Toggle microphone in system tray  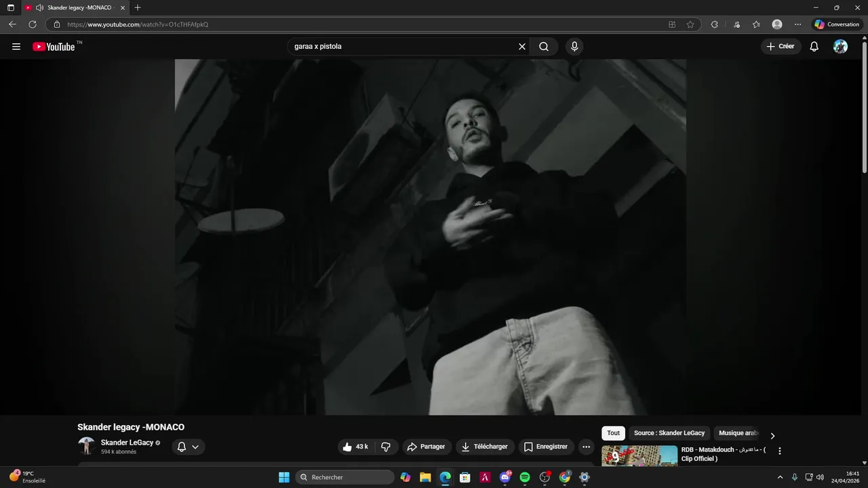(794, 477)
